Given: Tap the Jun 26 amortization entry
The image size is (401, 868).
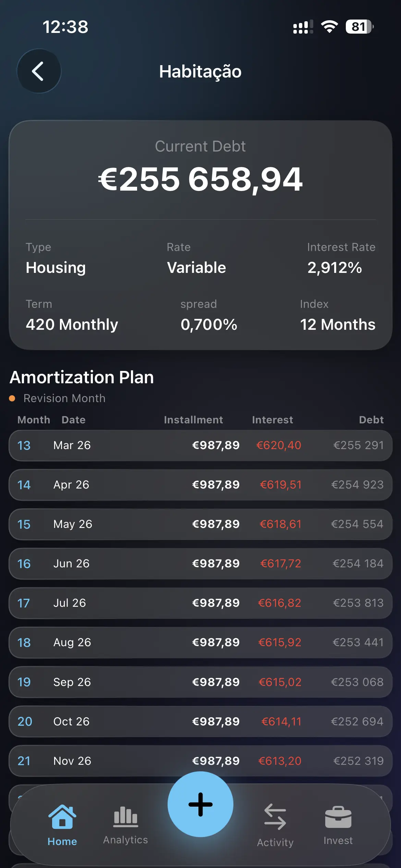Looking at the screenshot, I should tap(200, 564).
